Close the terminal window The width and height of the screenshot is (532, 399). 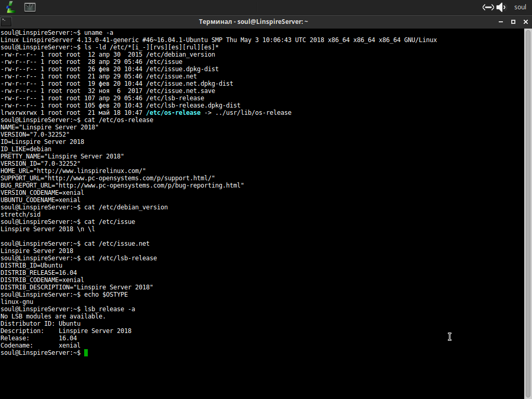tap(526, 22)
